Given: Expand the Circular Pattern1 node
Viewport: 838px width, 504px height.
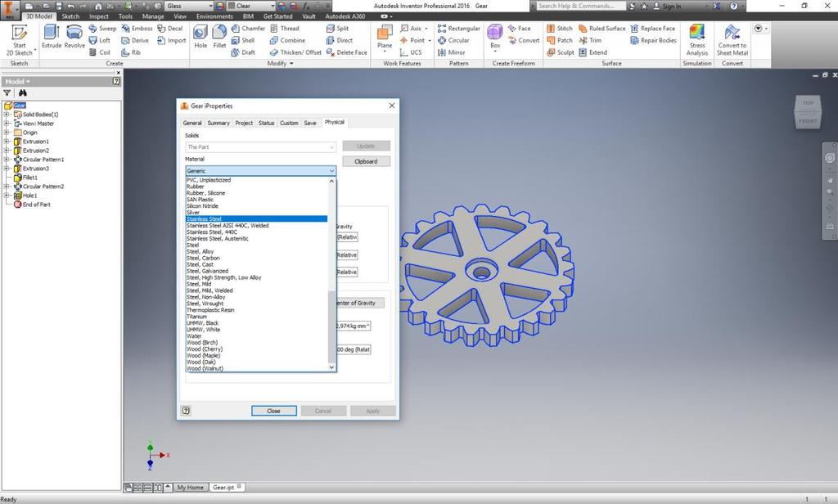Looking at the screenshot, I should click(7, 160).
